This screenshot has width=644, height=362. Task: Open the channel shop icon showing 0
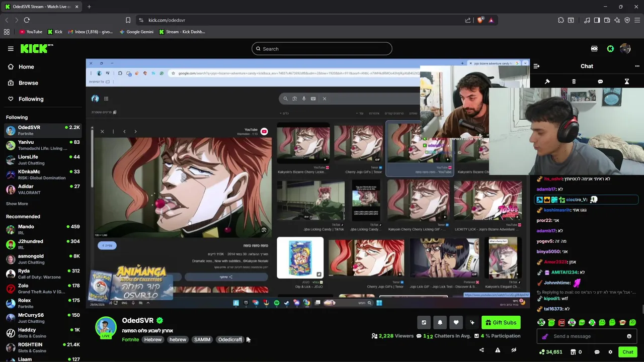(x=576, y=352)
